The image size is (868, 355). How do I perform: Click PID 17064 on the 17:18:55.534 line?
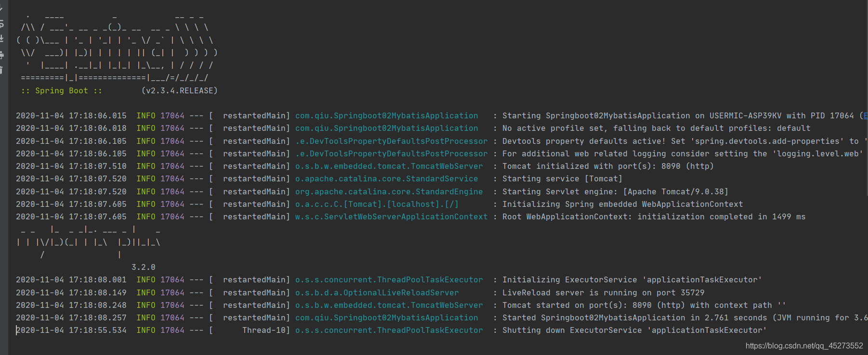pyautogui.click(x=172, y=330)
